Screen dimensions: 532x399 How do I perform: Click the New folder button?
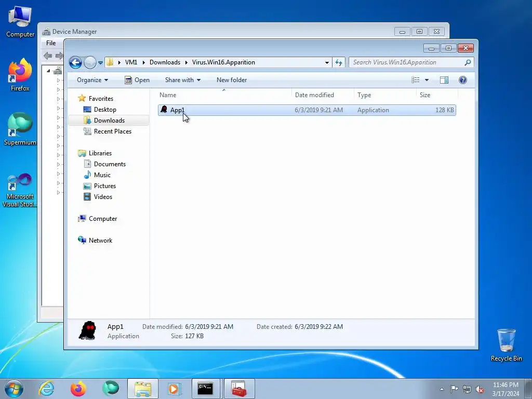tap(232, 80)
